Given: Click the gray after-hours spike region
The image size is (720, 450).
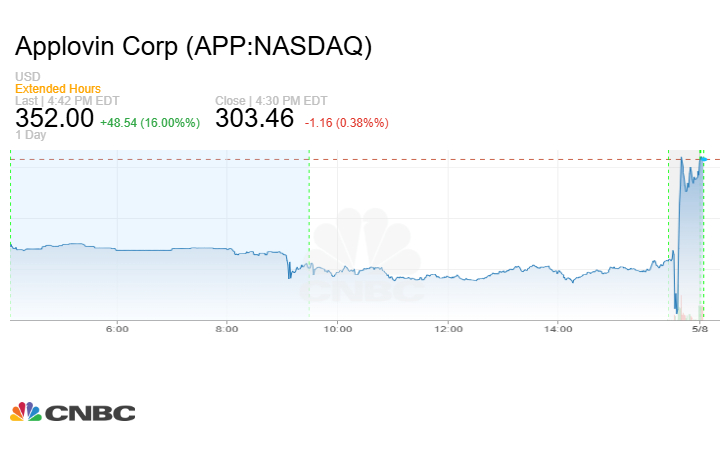Looking at the screenshot, I should click(x=686, y=240).
